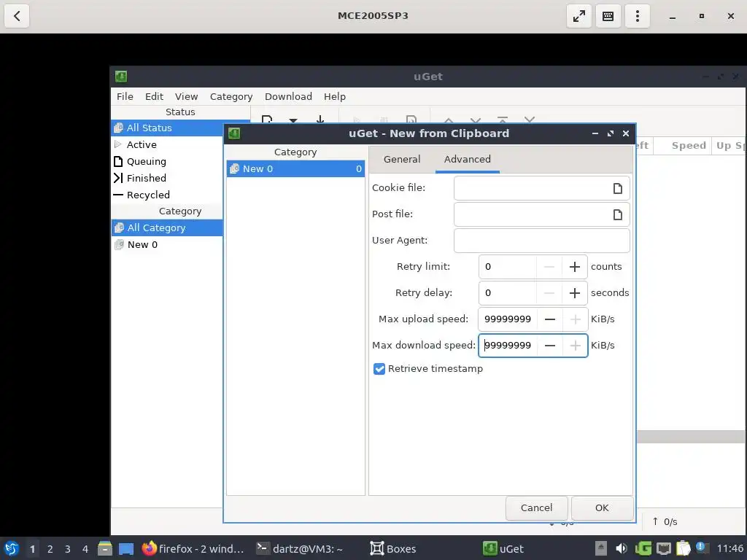Decrease the Max download speed value

point(550,345)
